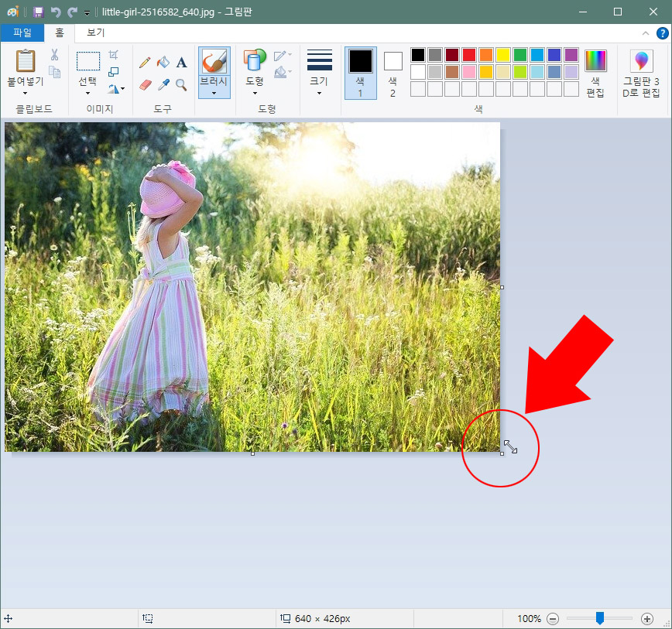
Task: Switch to the 홈 tab
Action: coord(60,32)
